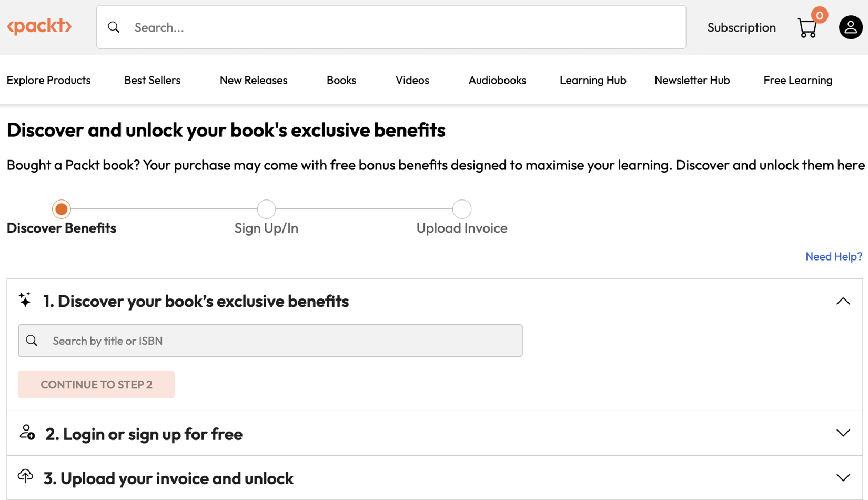Click the Need Help? link
Image resolution: width=868 pixels, height=500 pixels.
[x=833, y=256]
